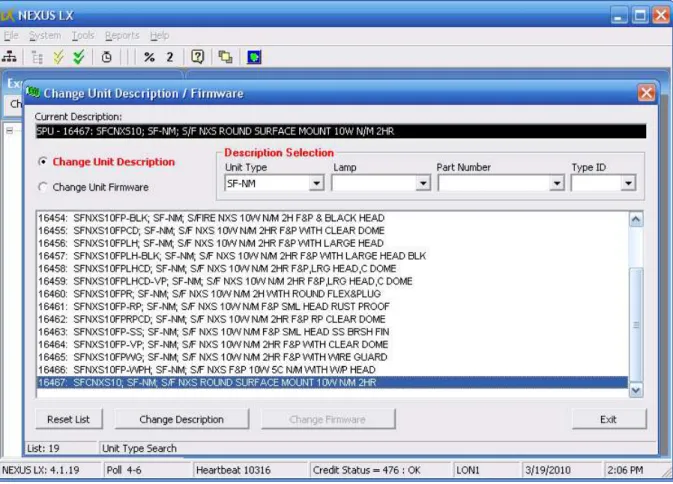This screenshot has width=673, height=484.
Task: Select row 16461 SFNXS10FP-RP
Action: (332, 307)
